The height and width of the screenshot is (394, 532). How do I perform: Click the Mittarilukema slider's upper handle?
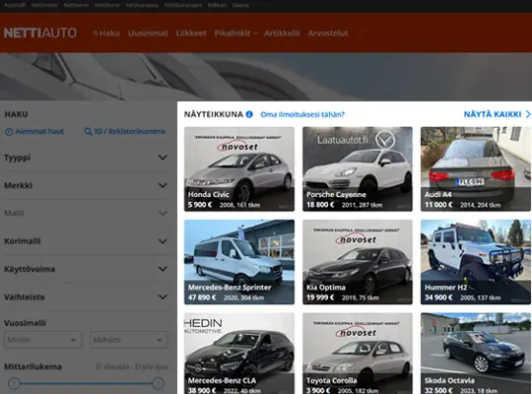pyautogui.click(x=158, y=383)
